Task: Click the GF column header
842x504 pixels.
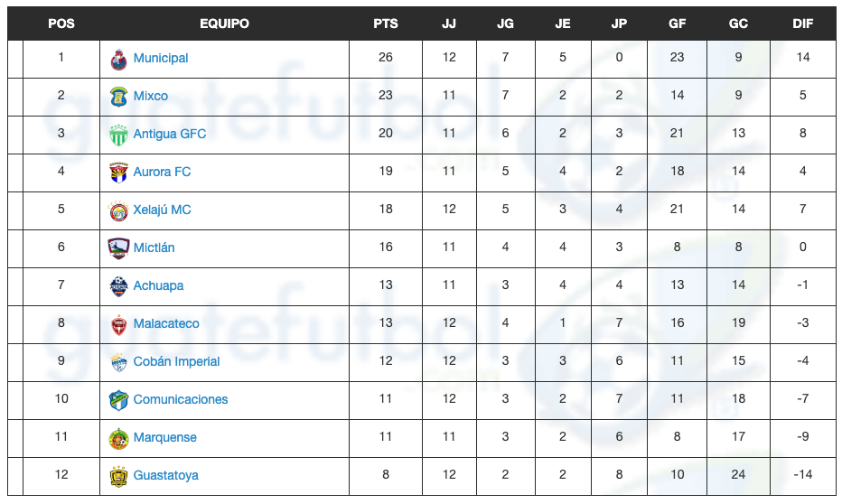Action: [x=677, y=23]
